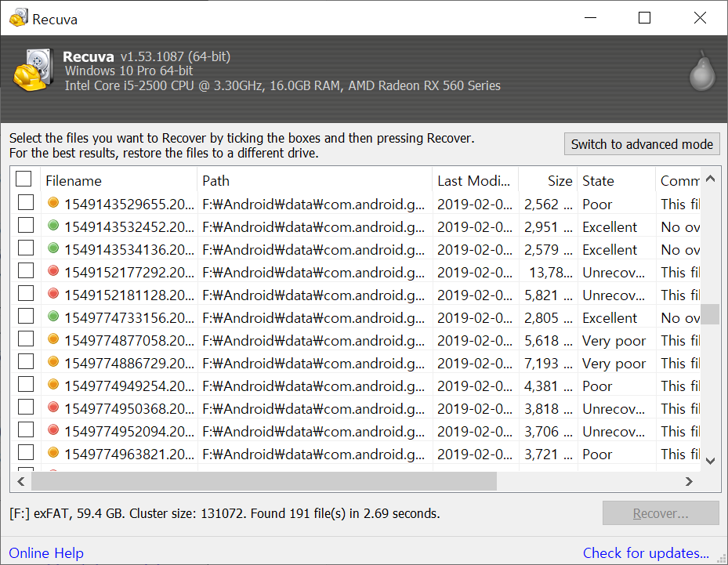Click orange status dot for 1549774877058 file
The image size is (728, 565).
[x=53, y=339]
